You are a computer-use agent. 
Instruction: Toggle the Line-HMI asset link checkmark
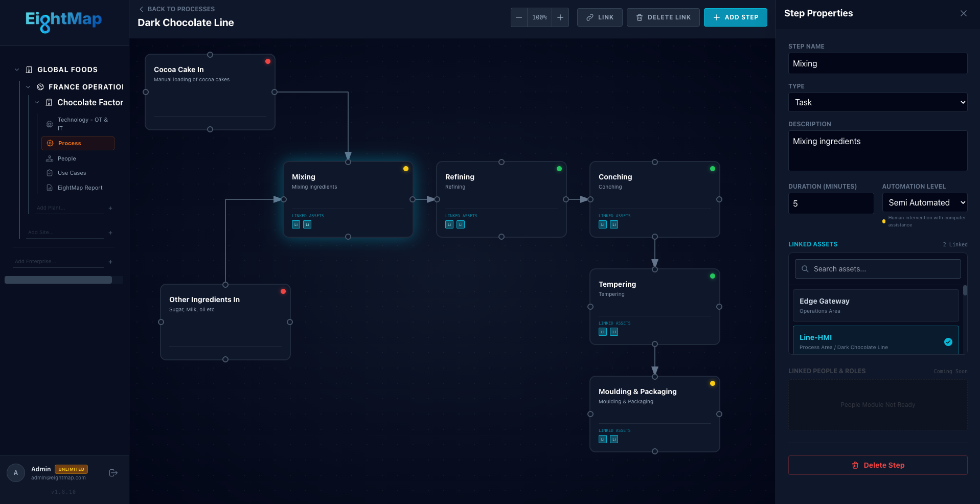point(948,342)
